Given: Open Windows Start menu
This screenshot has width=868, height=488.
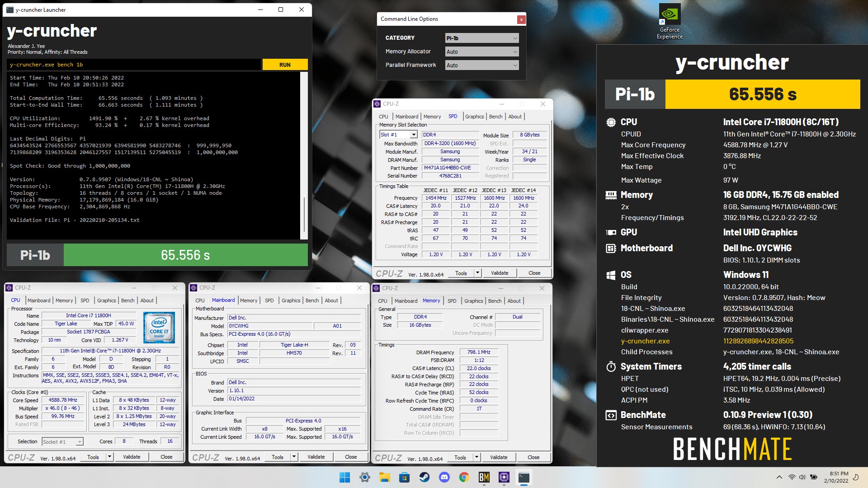Looking at the screenshot, I should pyautogui.click(x=344, y=477).
